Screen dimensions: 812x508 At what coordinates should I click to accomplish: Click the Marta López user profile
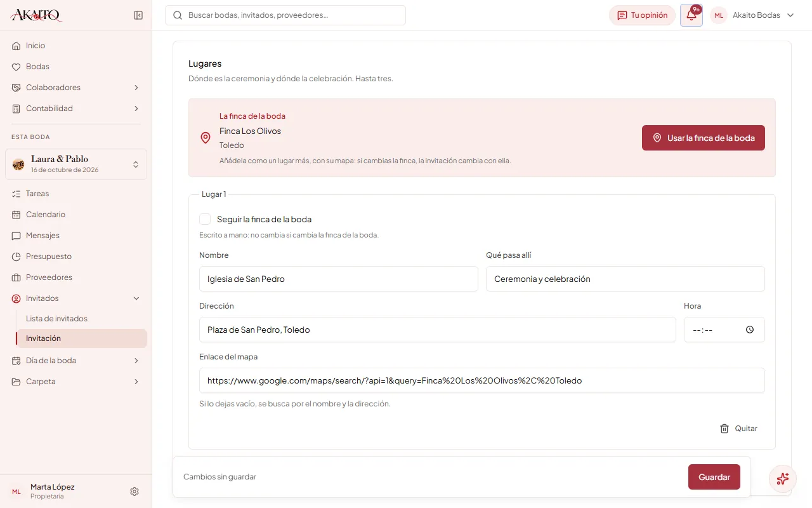[53, 491]
